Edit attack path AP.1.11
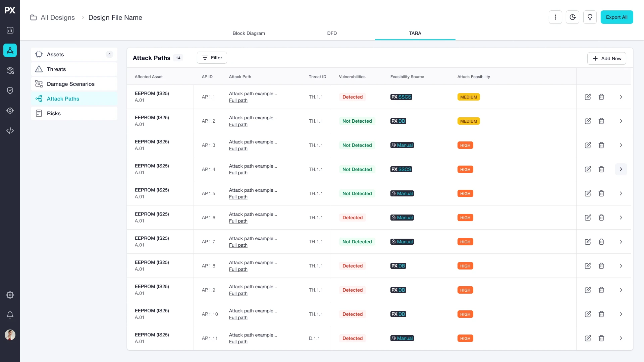644x362 pixels. pos(588,338)
